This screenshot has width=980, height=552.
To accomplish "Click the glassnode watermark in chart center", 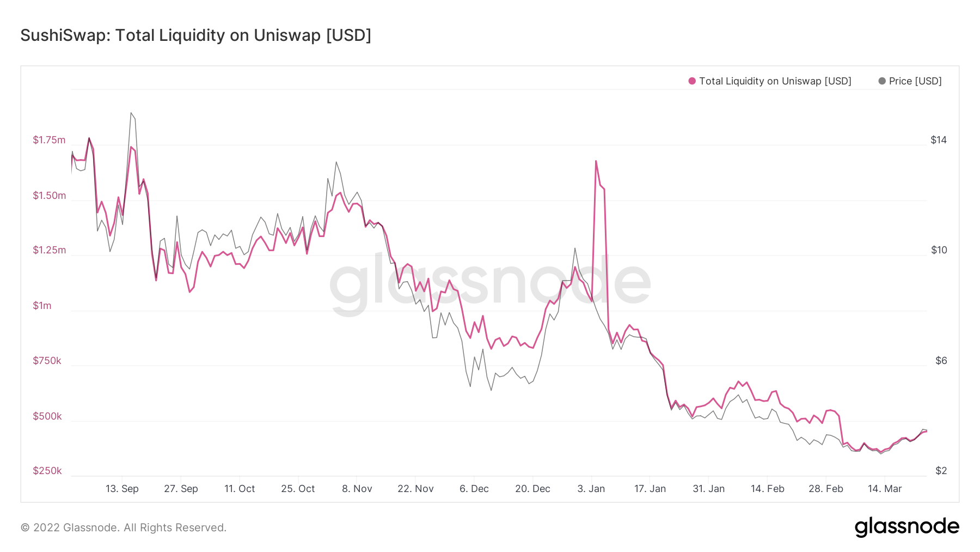I will coord(490,283).
